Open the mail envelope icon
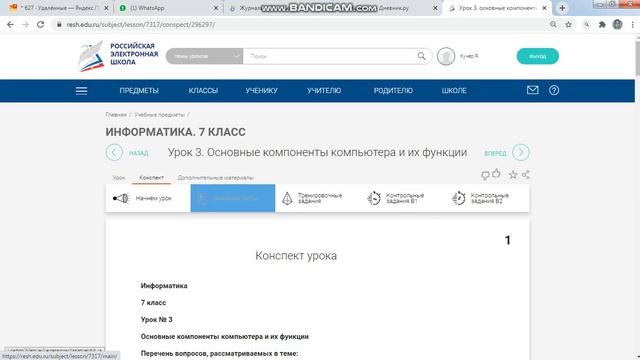The width and height of the screenshot is (640, 360). [532, 90]
